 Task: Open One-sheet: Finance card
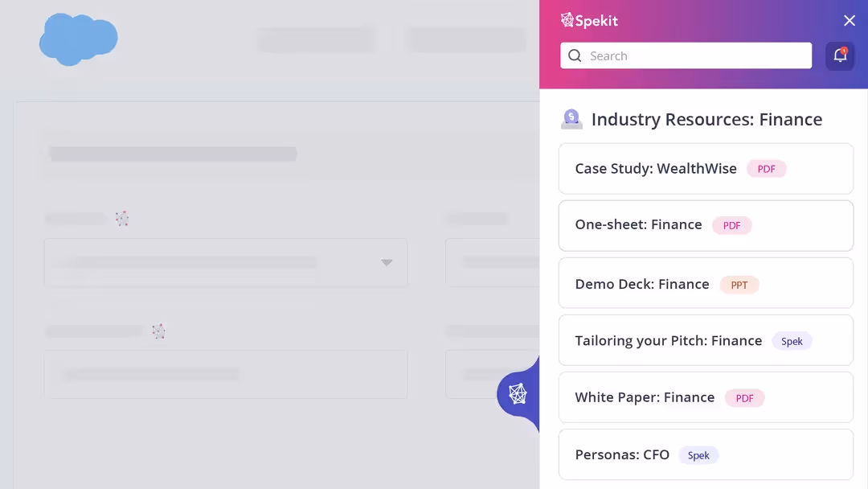706,225
